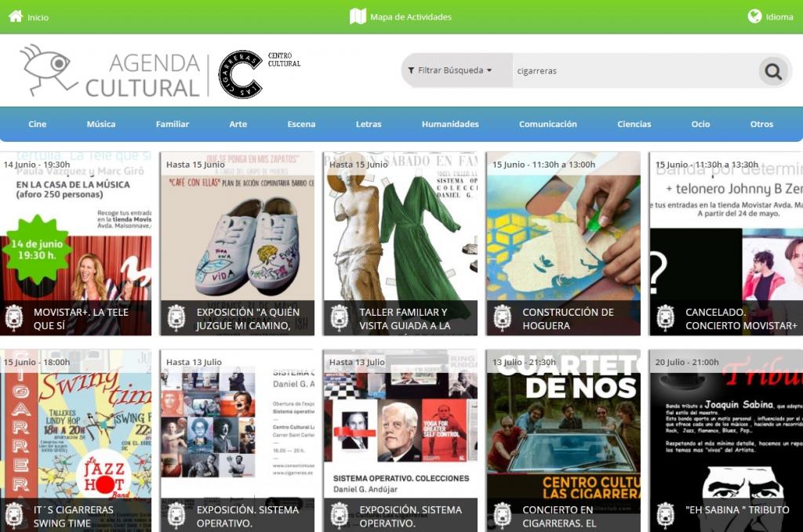The image size is (803, 532).
Task: Select the Cine category tab
Action: coord(38,124)
